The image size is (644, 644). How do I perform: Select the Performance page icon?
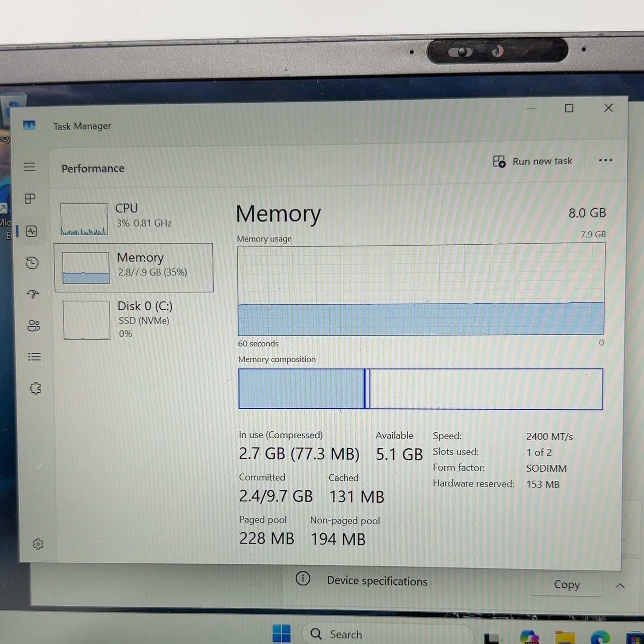pyautogui.click(x=32, y=231)
